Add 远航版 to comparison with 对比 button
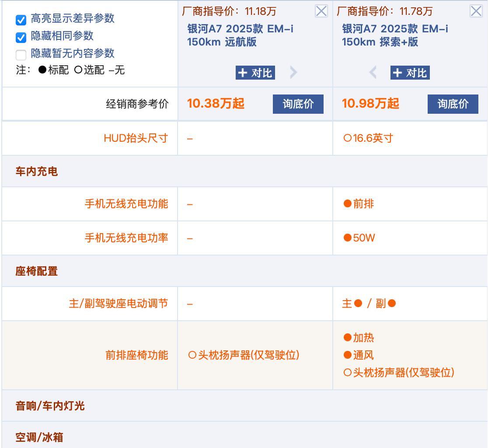488x448 pixels. click(x=255, y=73)
